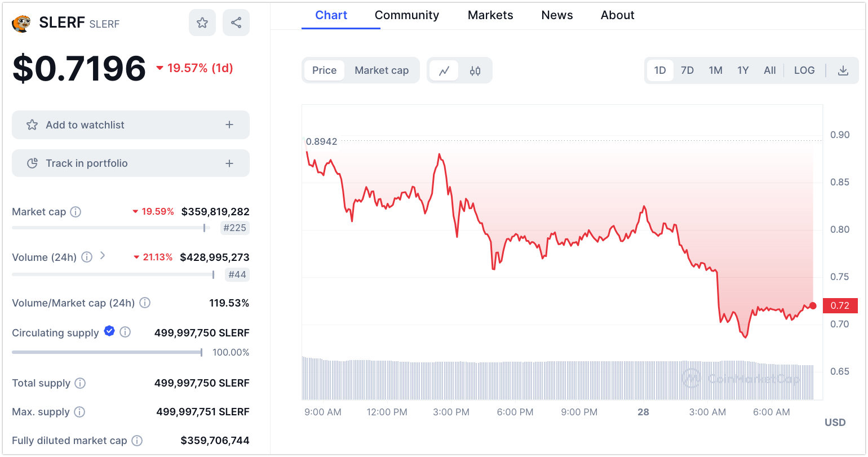The height and width of the screenshot is (457, 868).
Task: Click the Circulating supply progress bar
Action: (x=107, y=352)
